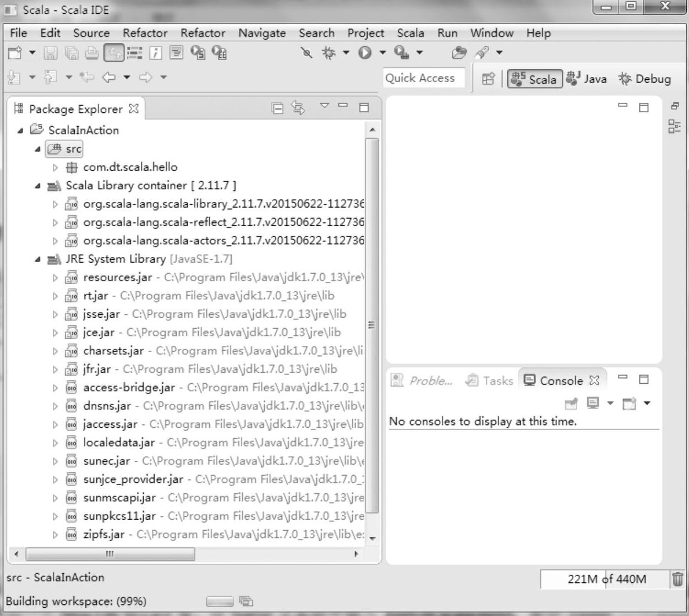689x616 pixels.
Task: Maximize the Console view panel
Action: [644, 379]
